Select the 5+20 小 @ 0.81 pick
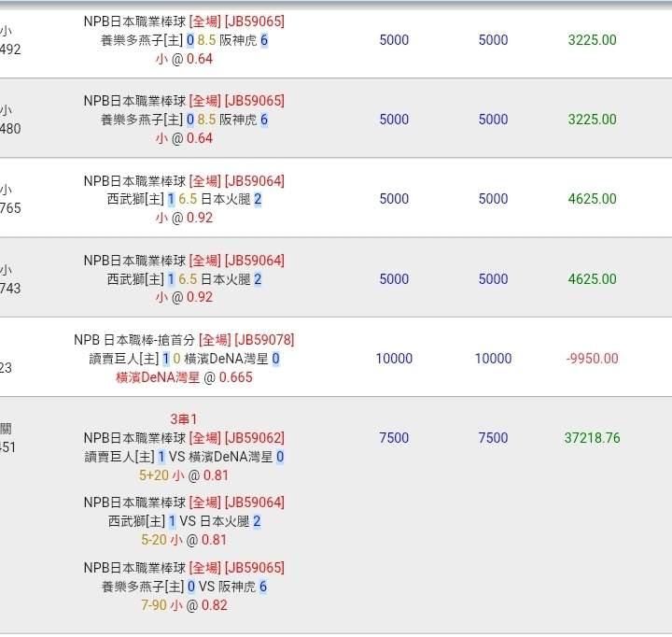 184,474
